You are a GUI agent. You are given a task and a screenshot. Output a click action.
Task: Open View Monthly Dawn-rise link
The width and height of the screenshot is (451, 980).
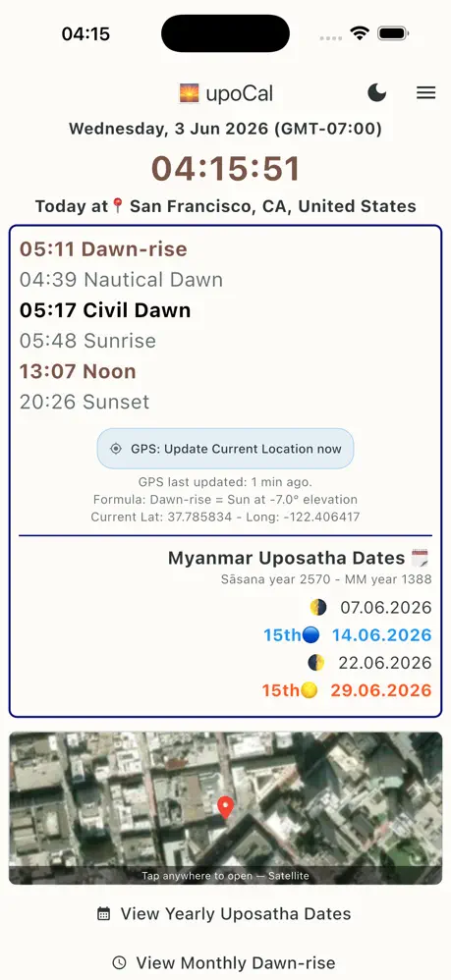coord(224,962)
